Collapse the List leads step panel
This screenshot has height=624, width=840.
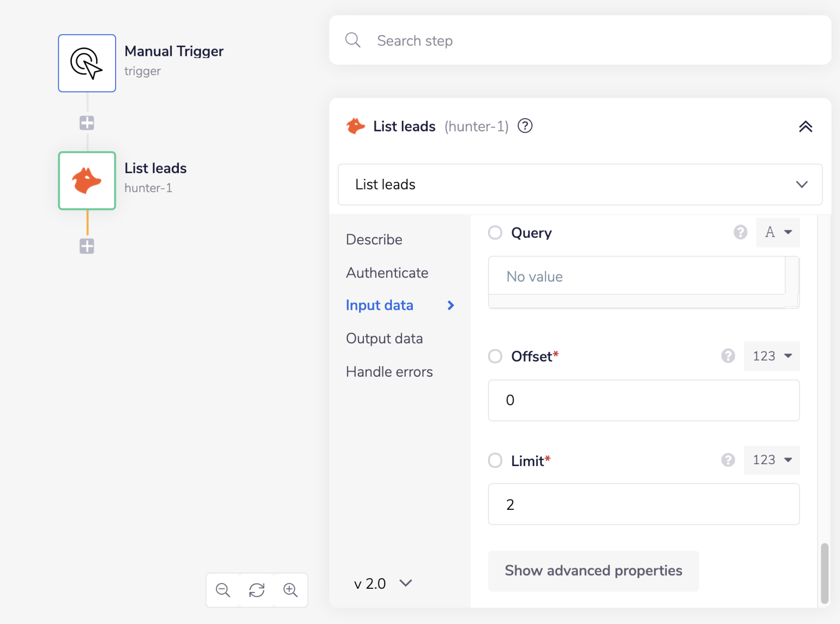tap(805, 126)
